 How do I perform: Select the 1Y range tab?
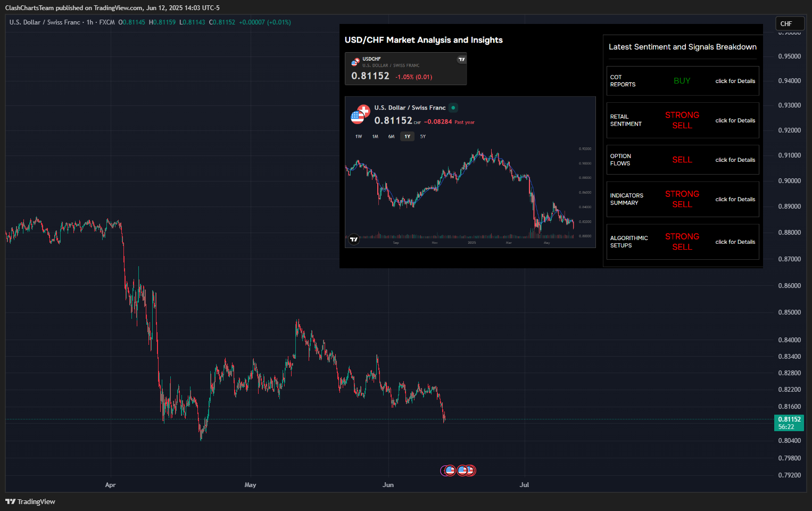tap(407, 137)
